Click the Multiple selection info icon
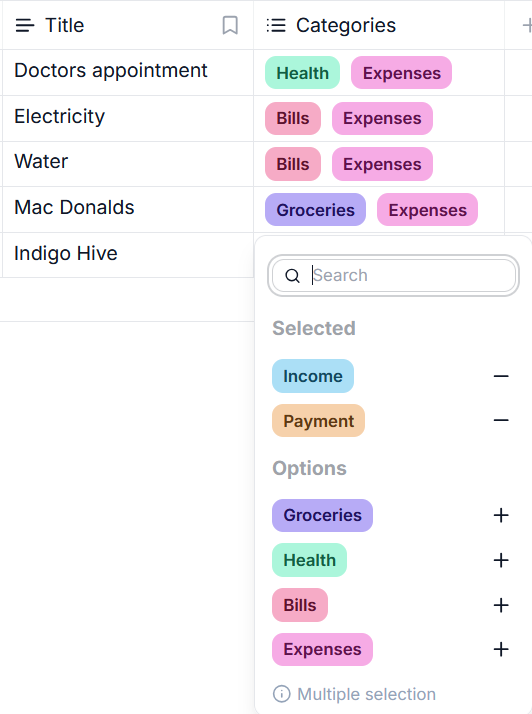The image size is (532, 714). [281, 694]
